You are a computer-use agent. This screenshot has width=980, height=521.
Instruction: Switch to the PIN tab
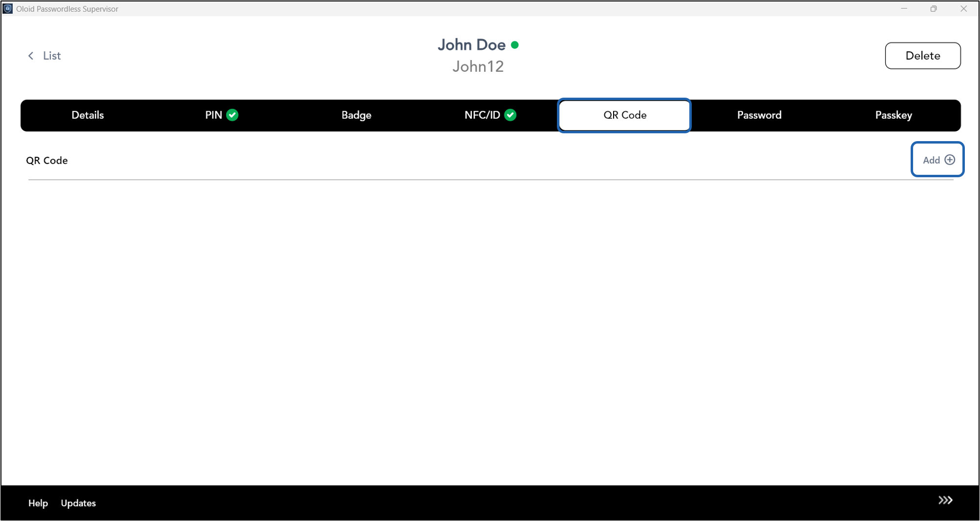pos(221,115)
